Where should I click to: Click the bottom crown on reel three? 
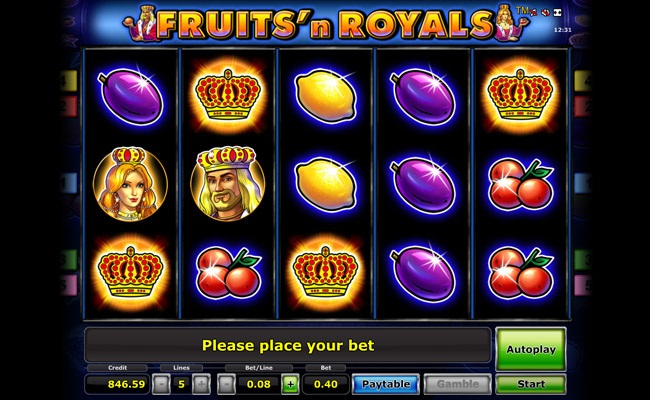[325, 272]
